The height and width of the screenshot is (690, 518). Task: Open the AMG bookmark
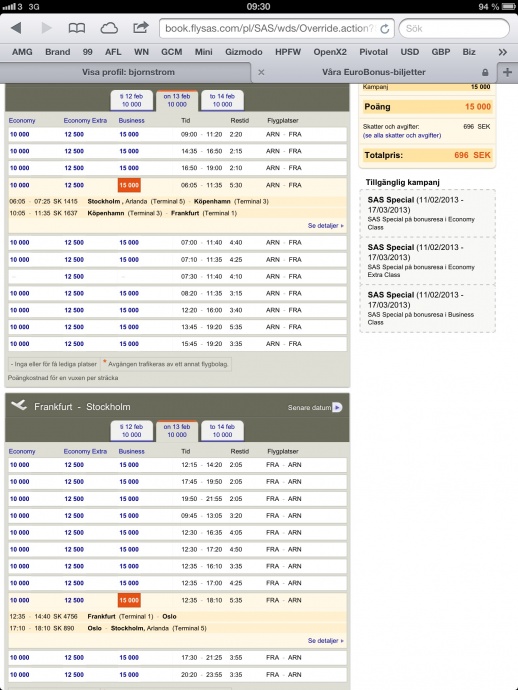[22, 52]
